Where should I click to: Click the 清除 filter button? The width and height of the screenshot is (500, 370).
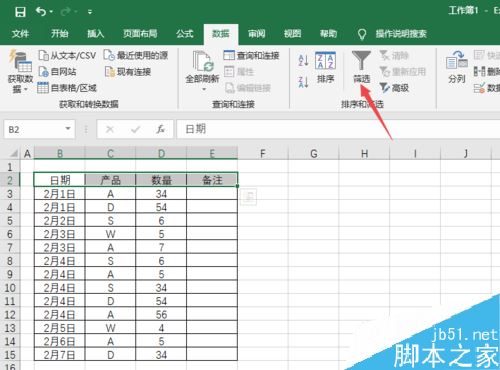pyautogui.click(x=394, y=55)
